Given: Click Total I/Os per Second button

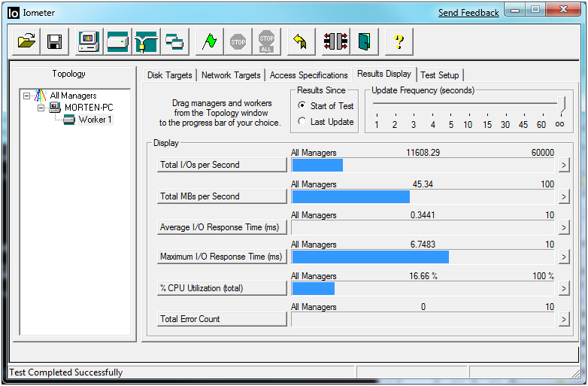Looking at the screenshot, I should (x=222, y=165).
